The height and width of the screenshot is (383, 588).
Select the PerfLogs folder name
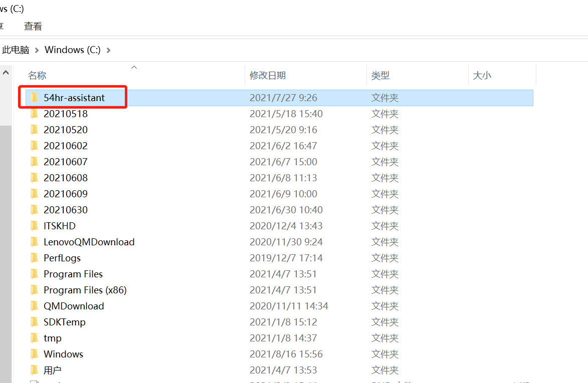click(62, 258)
